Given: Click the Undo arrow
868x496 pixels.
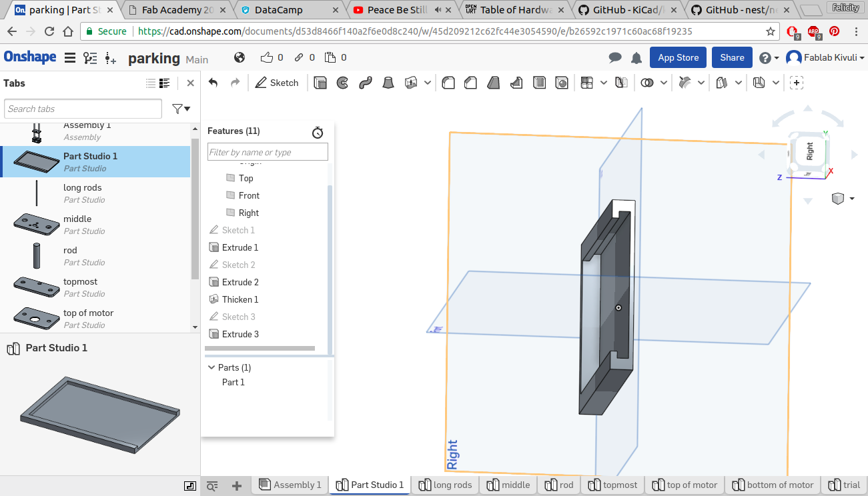Looking at the screenshot, I should point(213,83).
